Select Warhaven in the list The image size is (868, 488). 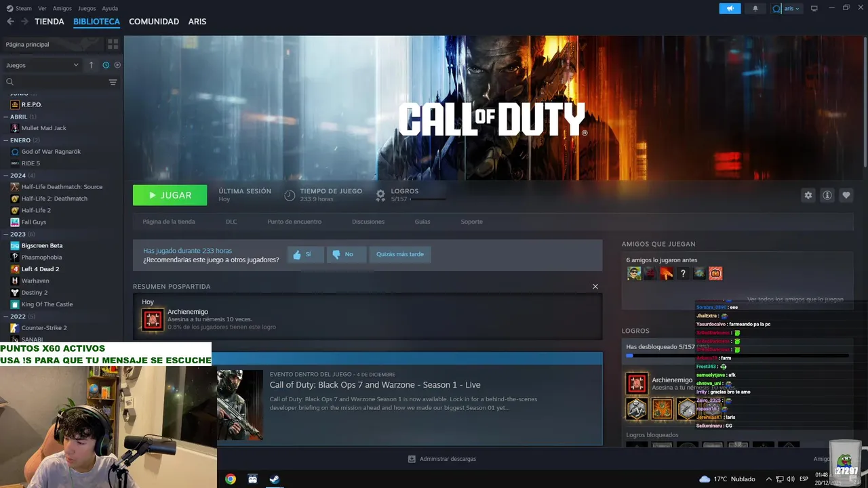point(35,281)
